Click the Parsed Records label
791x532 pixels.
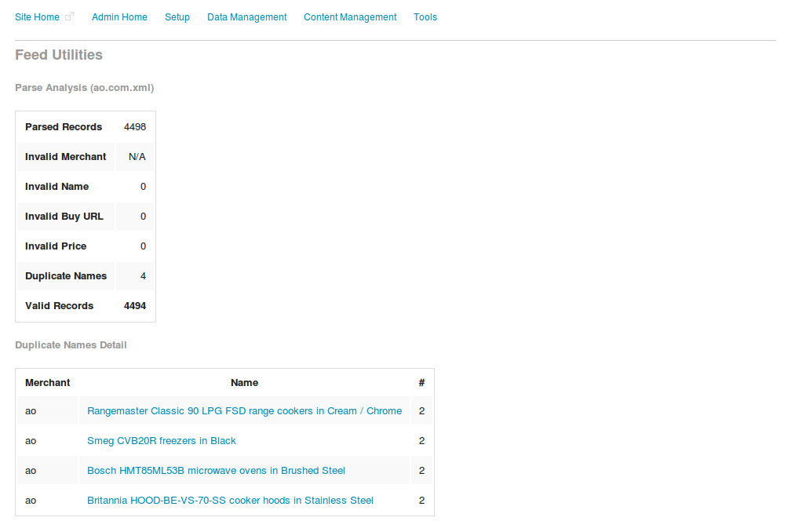pyautogui.click(x=64, y=127)
